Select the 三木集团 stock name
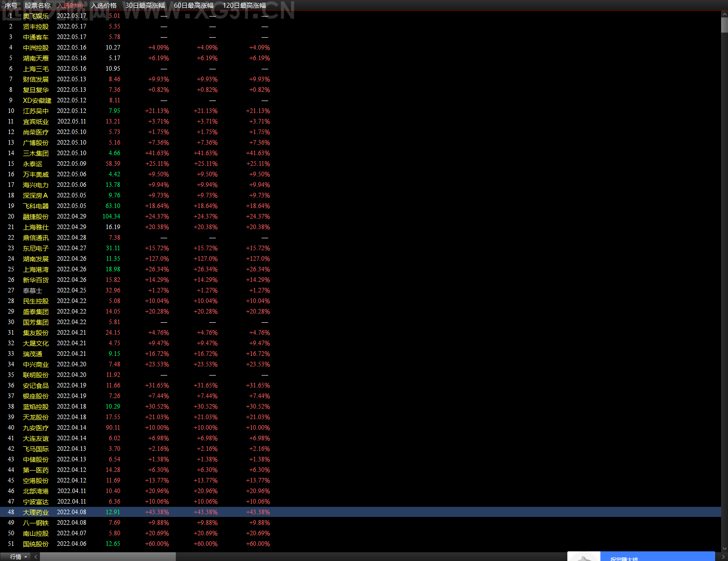Screen dimensions: 728x561 tap(36, 153)
